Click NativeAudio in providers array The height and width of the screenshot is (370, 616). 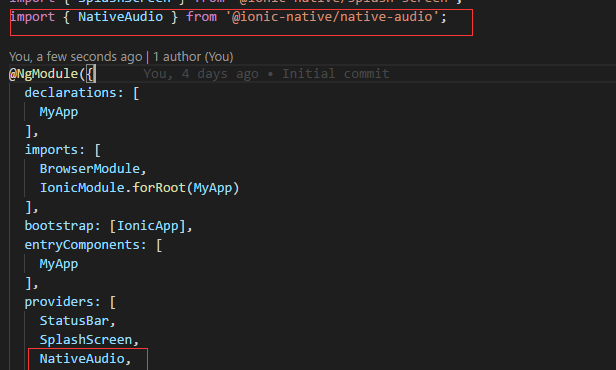[x=82, y=359]
